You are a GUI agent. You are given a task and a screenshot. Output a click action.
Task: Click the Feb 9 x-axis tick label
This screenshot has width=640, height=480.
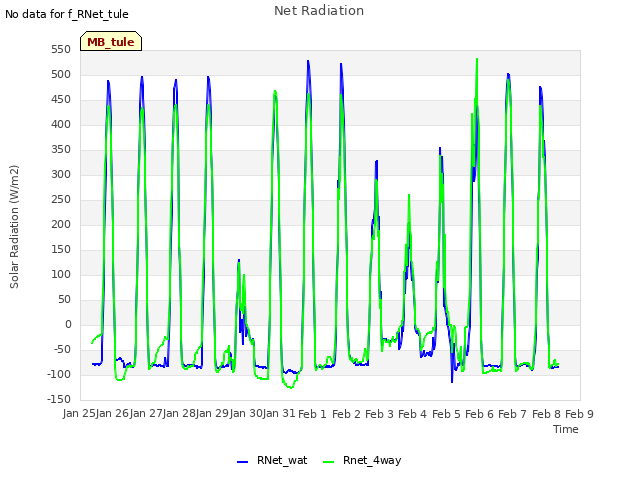579,414
